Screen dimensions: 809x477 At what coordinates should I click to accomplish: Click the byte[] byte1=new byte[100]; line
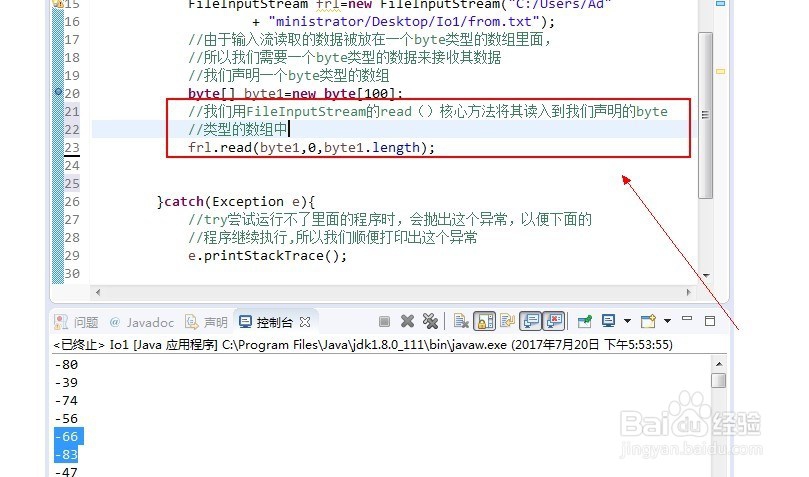click(295, 94)
